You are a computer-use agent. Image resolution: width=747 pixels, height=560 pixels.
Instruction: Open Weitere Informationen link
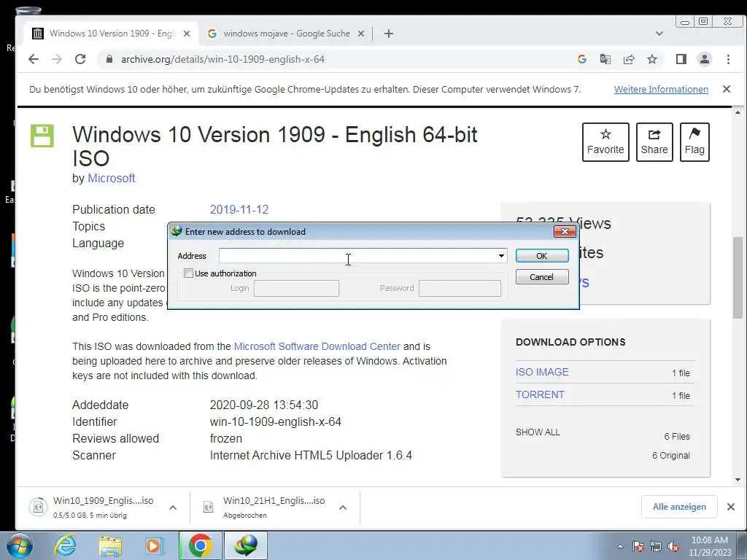click(x=661, y=89)
